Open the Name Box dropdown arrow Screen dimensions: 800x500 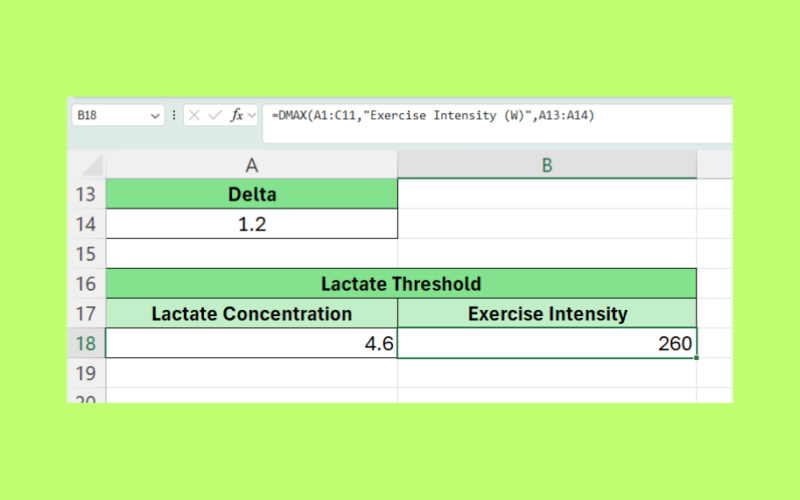(x=155, y=116)
